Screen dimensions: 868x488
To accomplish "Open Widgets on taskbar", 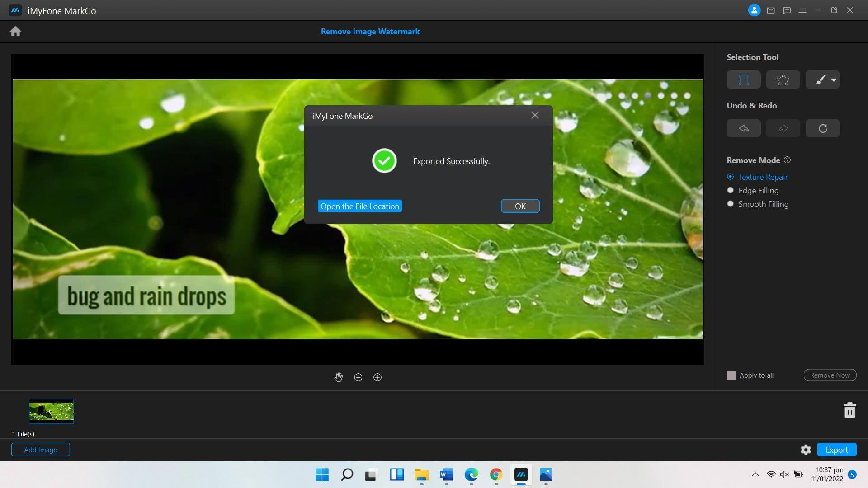I will [396, 474].
